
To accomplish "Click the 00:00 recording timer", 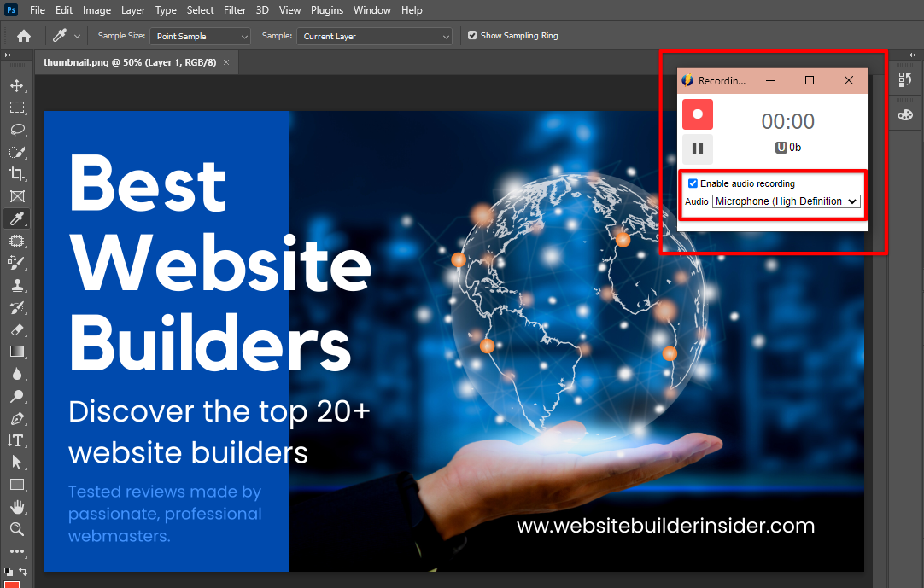I will coord(788,121).
